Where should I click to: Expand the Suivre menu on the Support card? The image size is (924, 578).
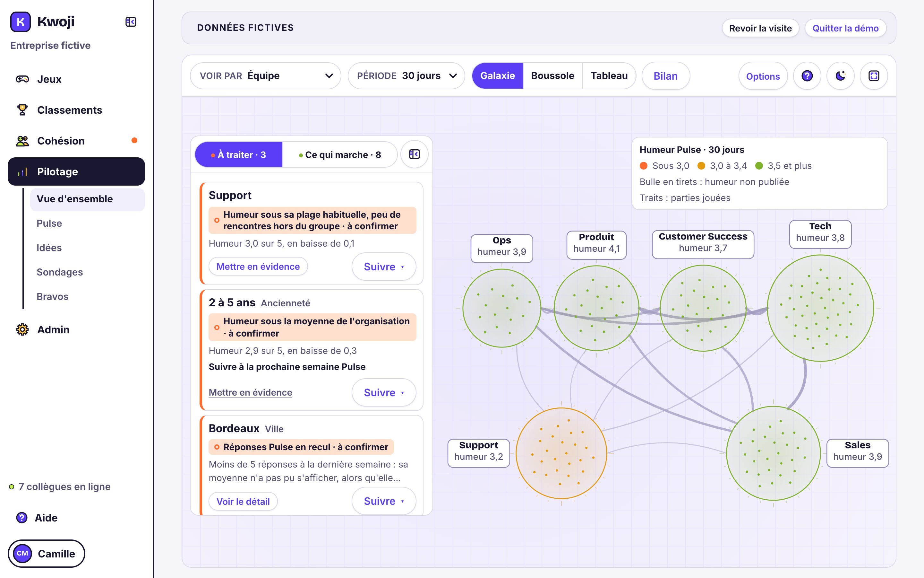(384, 267)
